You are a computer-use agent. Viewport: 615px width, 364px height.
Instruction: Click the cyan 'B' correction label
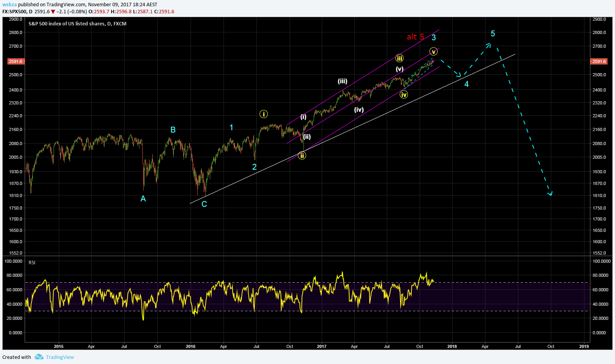173,130
